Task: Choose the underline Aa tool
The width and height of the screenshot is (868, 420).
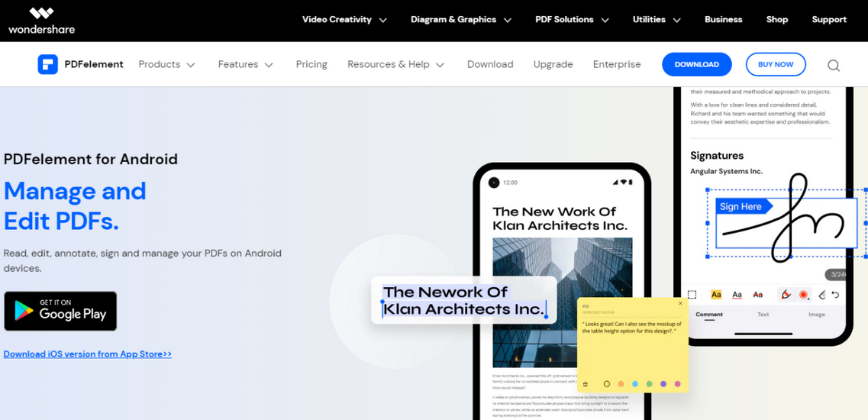Action: click(737, 295)
